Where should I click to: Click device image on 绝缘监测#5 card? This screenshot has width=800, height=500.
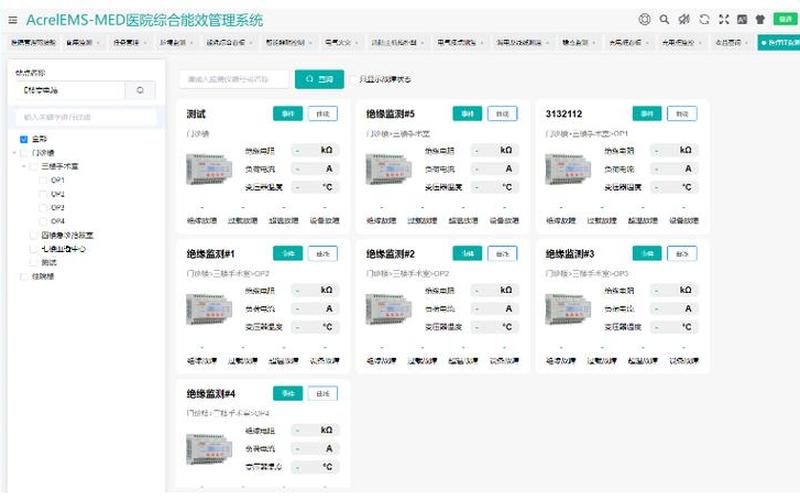pos(389,169)
